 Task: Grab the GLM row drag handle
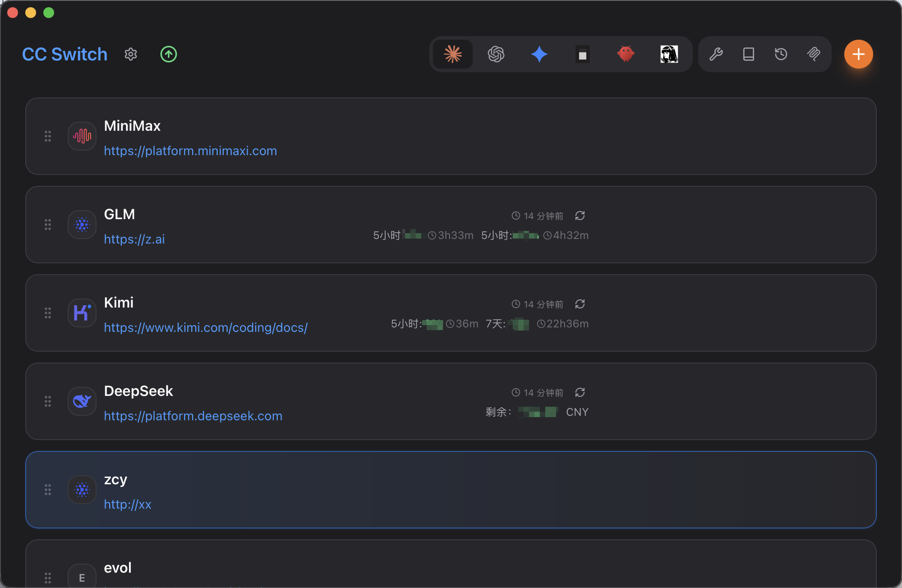[x=48, y=225]
